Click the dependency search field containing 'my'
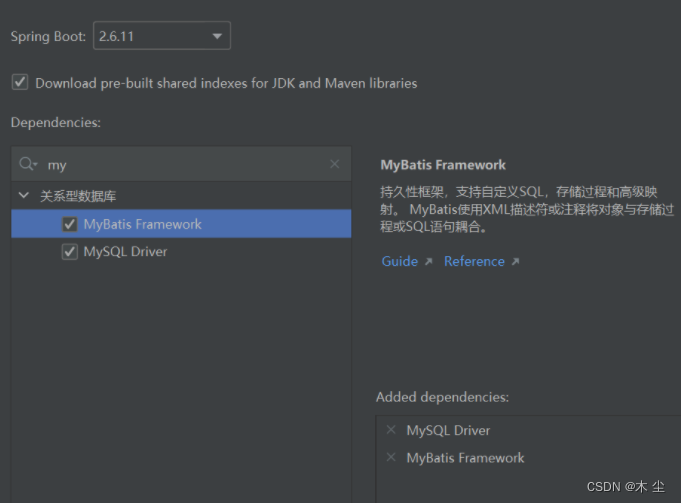This screenshot has width=681, height=503. pos(181,164)
